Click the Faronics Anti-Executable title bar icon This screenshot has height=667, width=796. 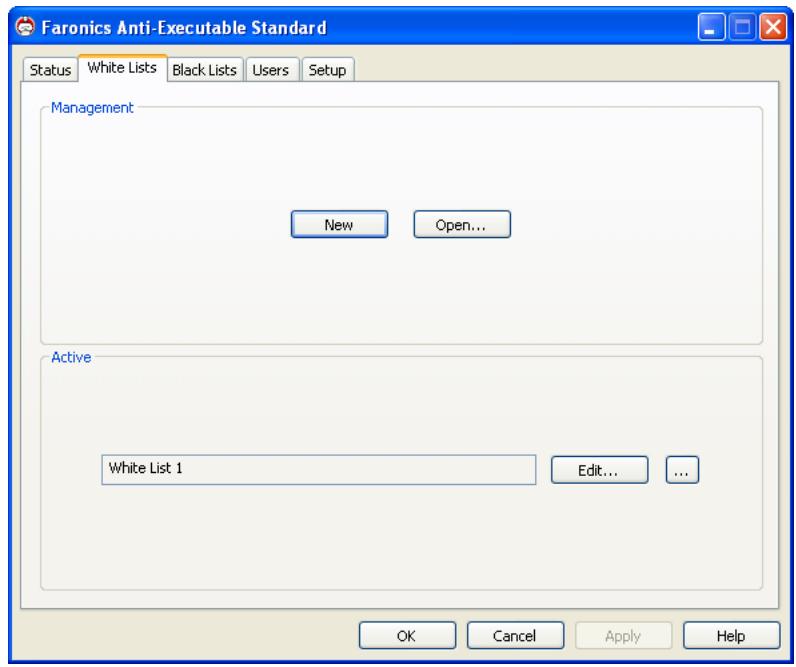point(25,26)
